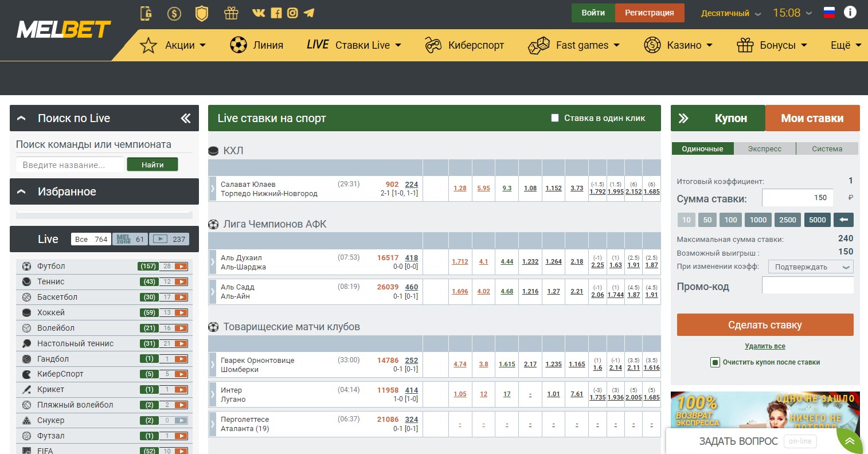Open the Десятичный odds format dropdown
868x454 pixels.
coord(731,13)
